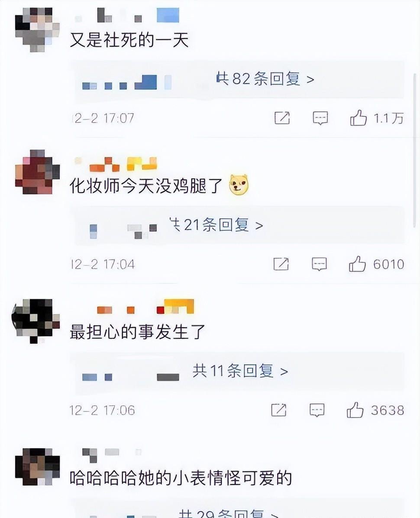Expand the 共82条回复 replies
Image resolution: width=420 pixels, height=518 pixels.
tap(265, 79)
